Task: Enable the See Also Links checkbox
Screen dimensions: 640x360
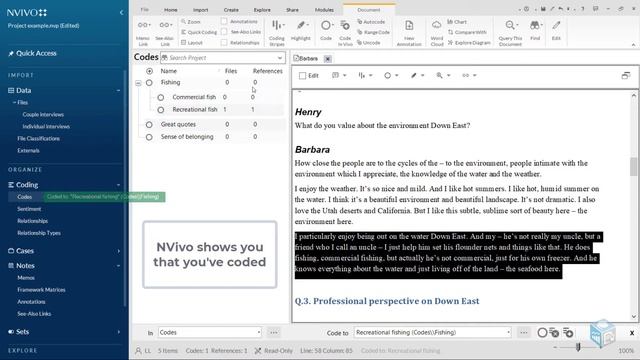Action: coord(224,32)
